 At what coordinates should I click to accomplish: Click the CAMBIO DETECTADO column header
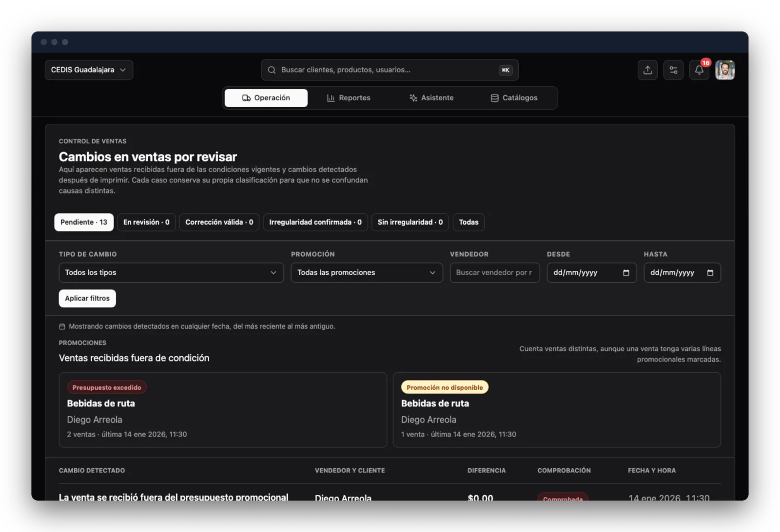pyautogui.click(x=92, y=471)
